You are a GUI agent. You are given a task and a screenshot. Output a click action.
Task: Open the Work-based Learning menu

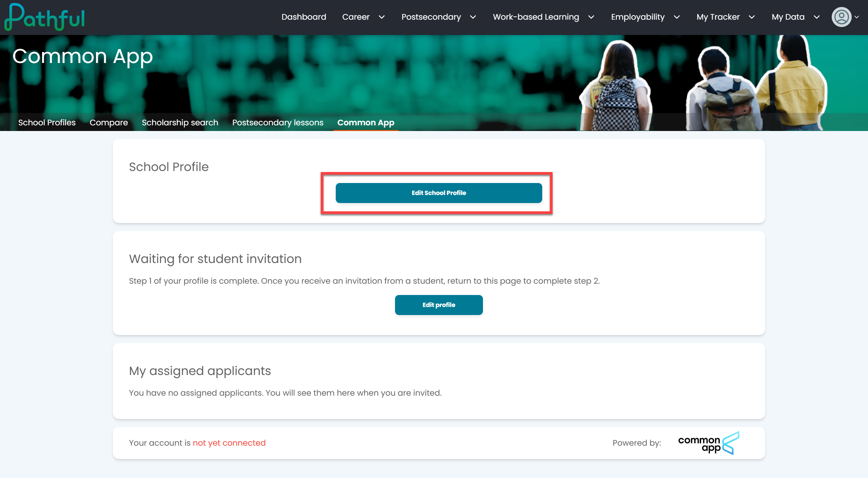[x=536, y=17]
